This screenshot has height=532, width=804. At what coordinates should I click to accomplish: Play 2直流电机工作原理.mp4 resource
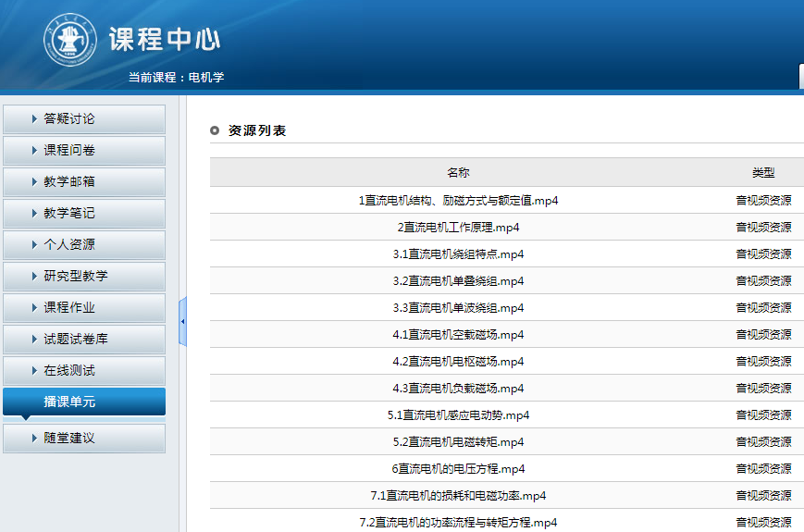point(458,227)
